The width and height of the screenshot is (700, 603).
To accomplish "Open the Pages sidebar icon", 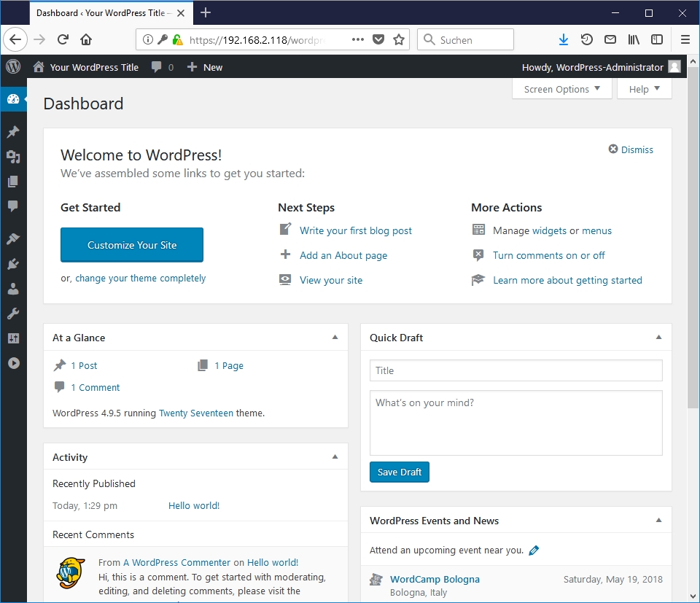I will pos(13,182).
